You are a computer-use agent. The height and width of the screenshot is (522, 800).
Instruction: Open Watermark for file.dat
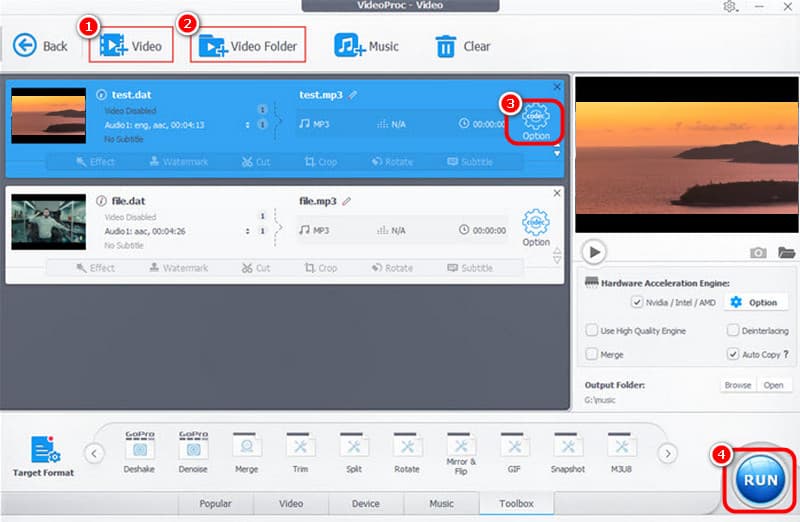tap(179, 268)
